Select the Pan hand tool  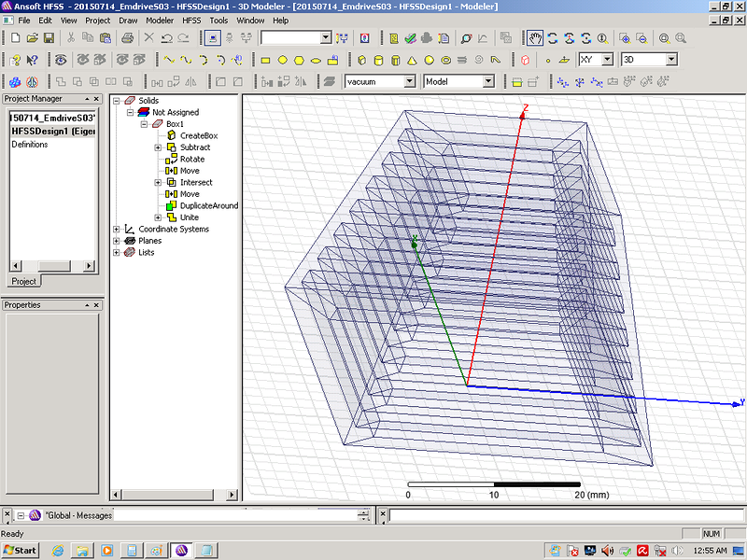pos(535,38)
